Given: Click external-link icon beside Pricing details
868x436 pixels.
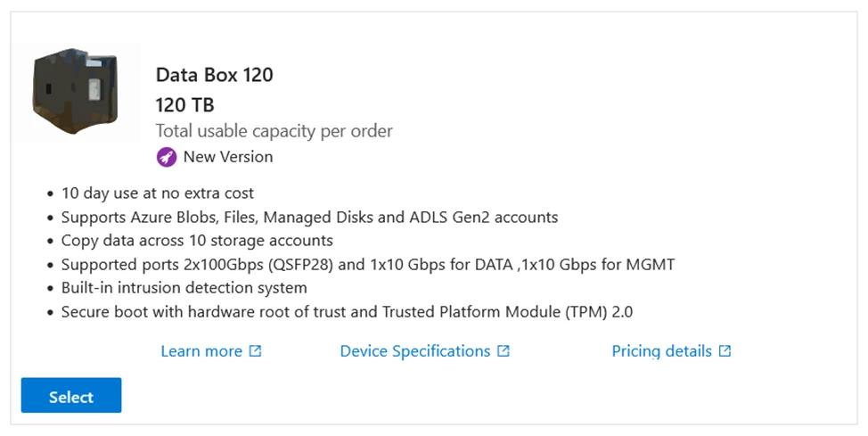Looking at the screenshot, I should (725, 350).
